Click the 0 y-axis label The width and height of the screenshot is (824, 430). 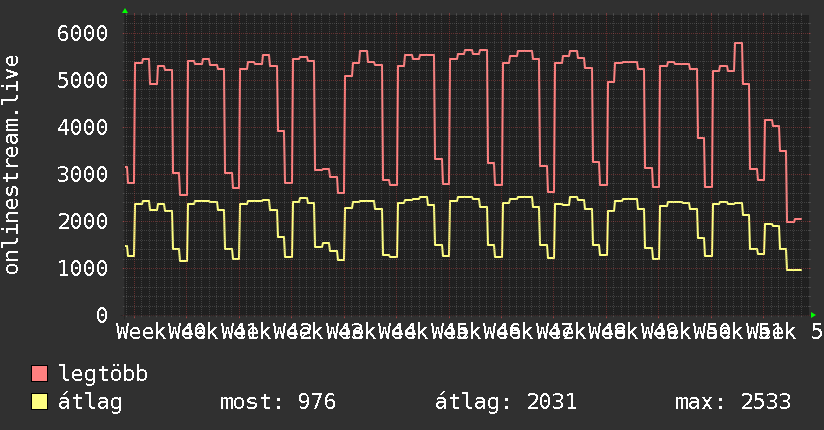(102, 315)
